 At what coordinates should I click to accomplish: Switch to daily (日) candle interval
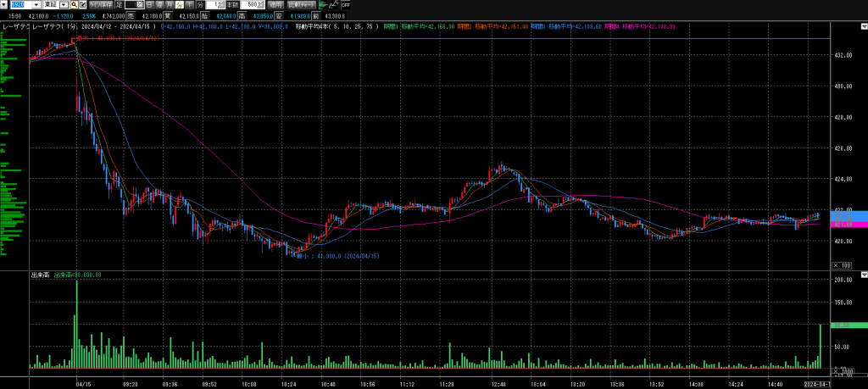pos(149,5)
